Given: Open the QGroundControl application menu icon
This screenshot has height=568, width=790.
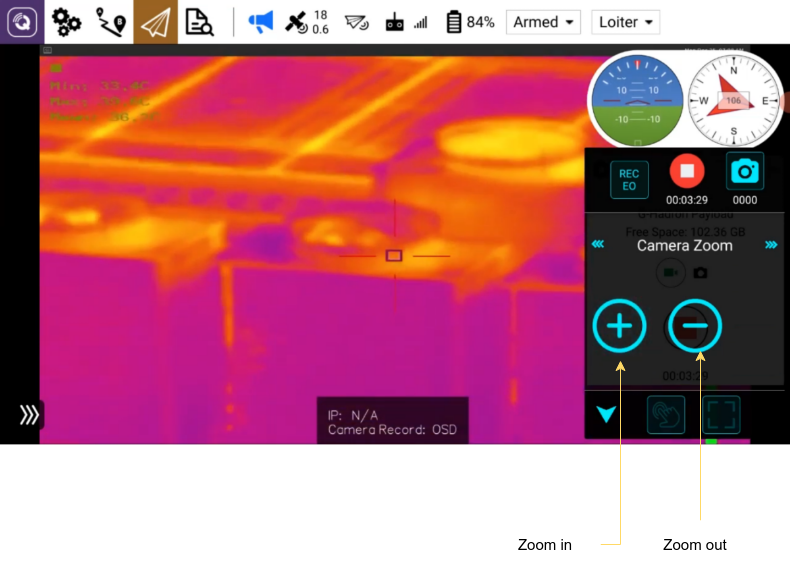Looking at the screenshot, I should 22,22.
